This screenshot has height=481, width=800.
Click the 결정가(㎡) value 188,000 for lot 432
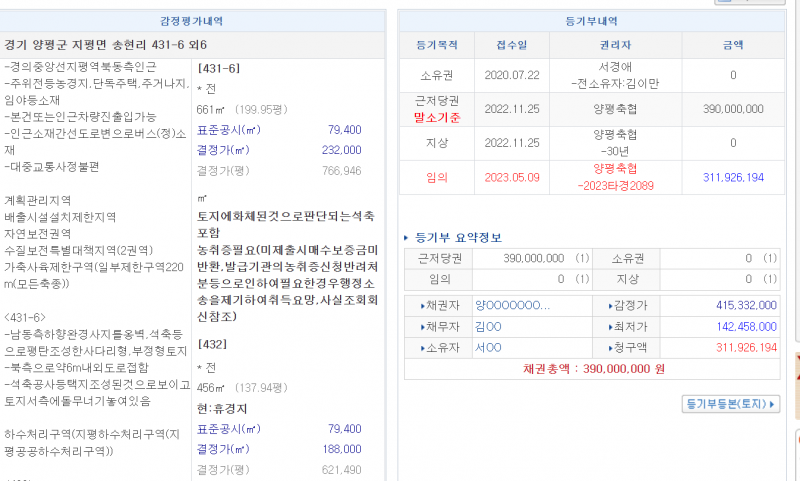(341, 449)
